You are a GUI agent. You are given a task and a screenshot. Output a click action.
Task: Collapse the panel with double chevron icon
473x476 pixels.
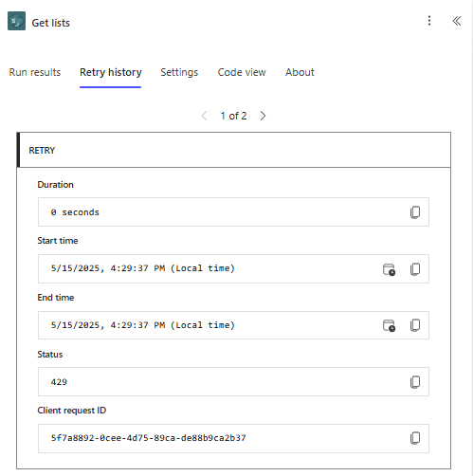(457, 21)
